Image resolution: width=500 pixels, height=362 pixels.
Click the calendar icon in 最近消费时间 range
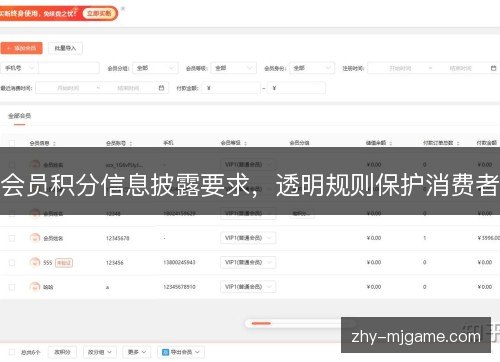coord(161,88)
